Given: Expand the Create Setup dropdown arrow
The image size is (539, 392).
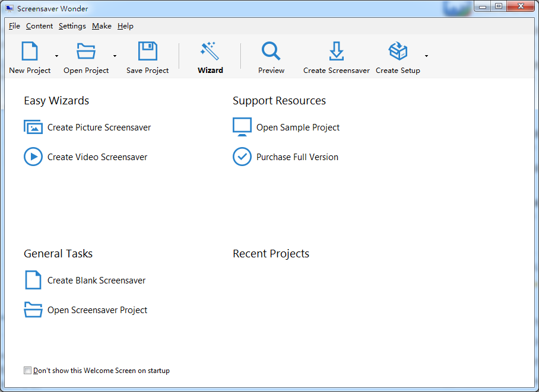Looking at the screenshot, I should click(426, 56).
